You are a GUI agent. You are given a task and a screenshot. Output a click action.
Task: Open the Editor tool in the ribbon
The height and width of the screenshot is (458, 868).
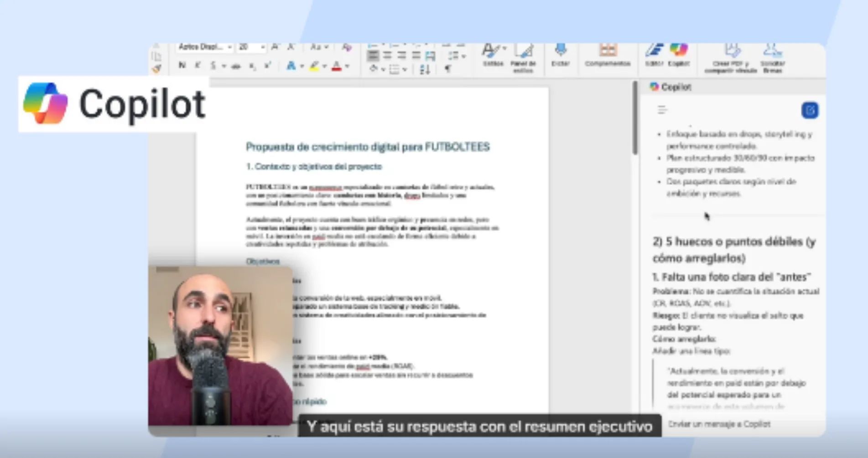pos(654,54)
